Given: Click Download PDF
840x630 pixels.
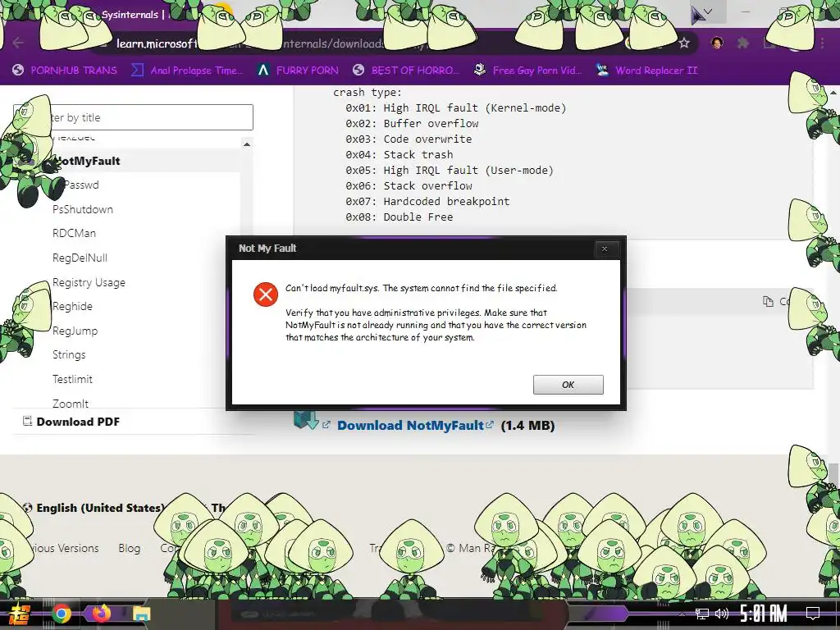Looking at the screenshot, I should (71, 422).
